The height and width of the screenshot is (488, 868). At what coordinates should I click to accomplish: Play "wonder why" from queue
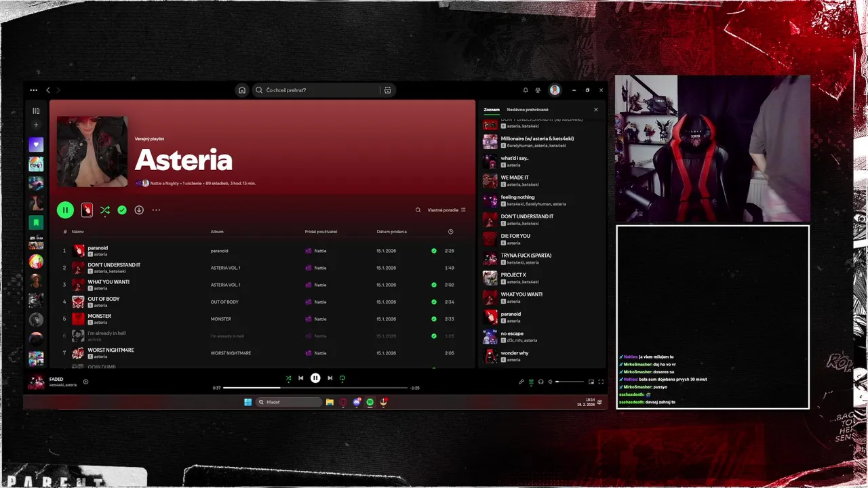(x=515, y=353)
